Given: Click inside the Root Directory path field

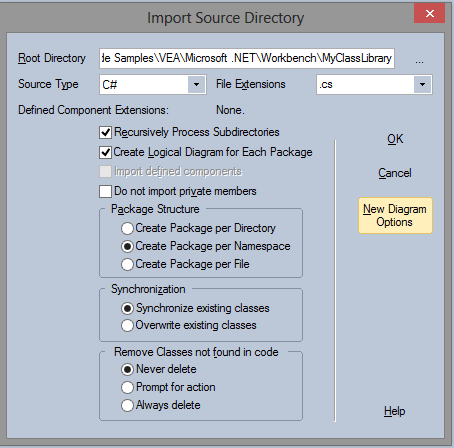Looking at the screenshot, I should [247, 58].
